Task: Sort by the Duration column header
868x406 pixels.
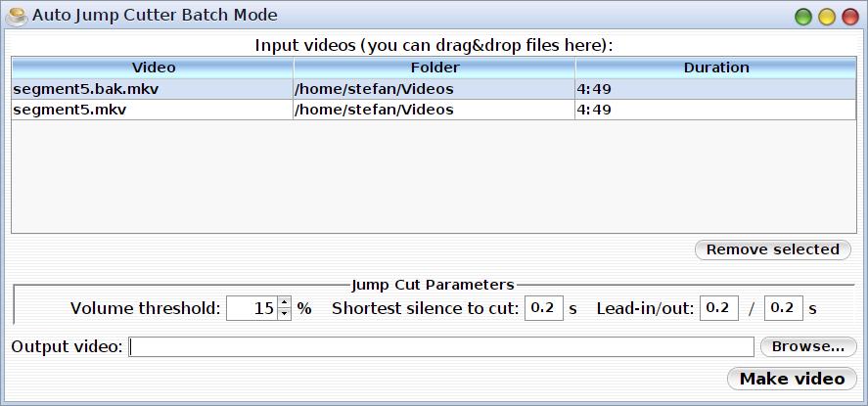Action: (x=715, y=68)
